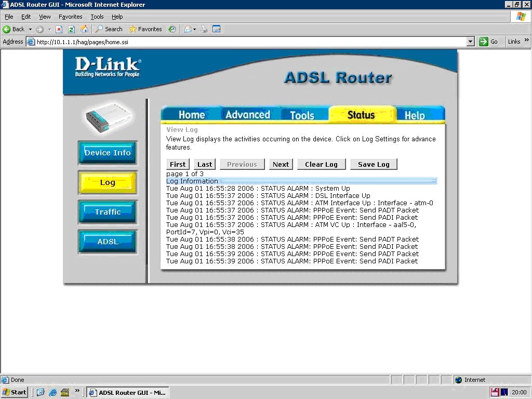Image resolution: width=532 pixels, height=399 pixels.
Task: Click the blue system tray icon
Action: click(504, 392)
